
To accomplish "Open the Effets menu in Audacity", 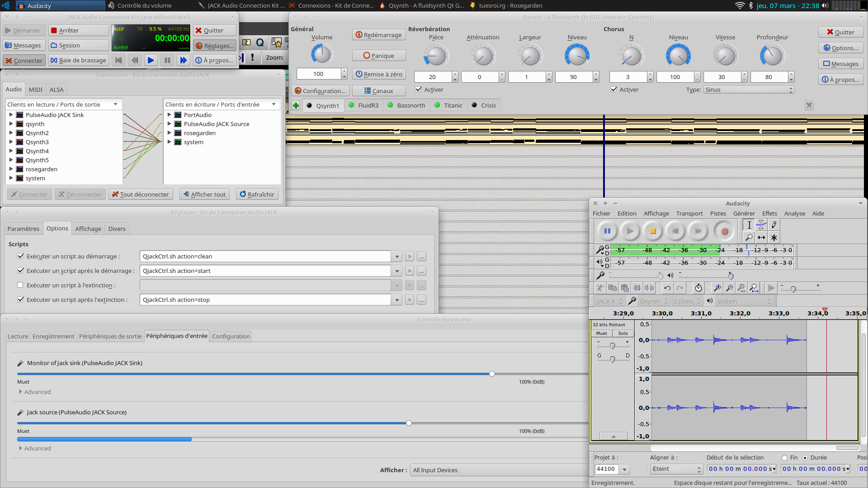I will point(769,213).
